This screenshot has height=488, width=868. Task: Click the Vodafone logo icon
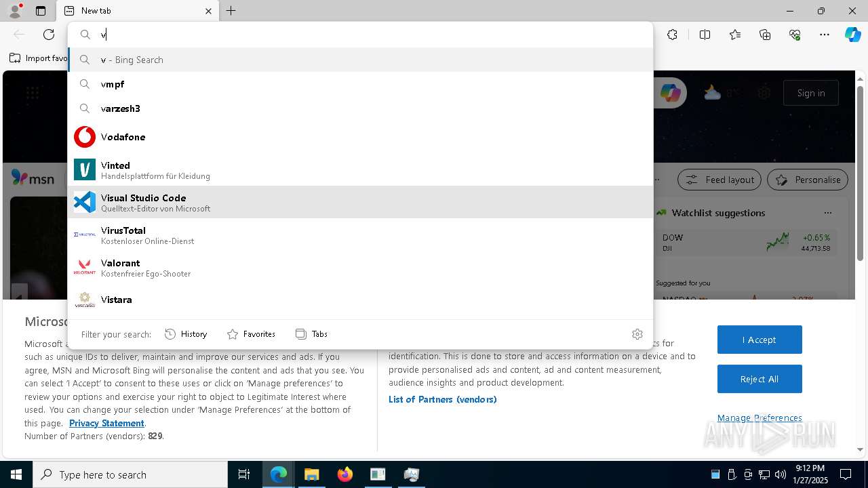pyautogui.click(x=85, y=137)
